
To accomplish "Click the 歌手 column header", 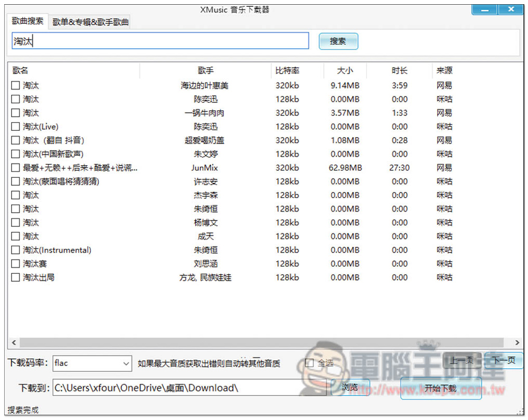I will click(205, 71).
